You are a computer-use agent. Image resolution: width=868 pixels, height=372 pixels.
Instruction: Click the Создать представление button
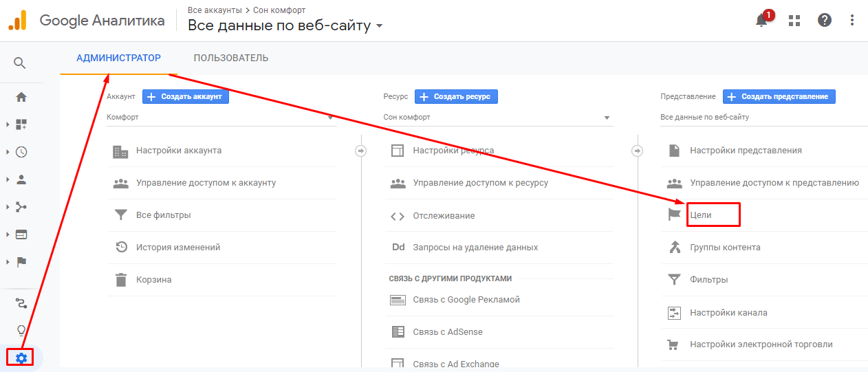[779, 96]
